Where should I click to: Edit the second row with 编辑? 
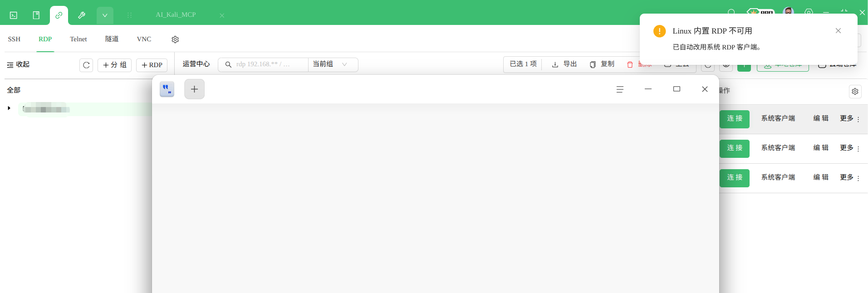point(821,148)
